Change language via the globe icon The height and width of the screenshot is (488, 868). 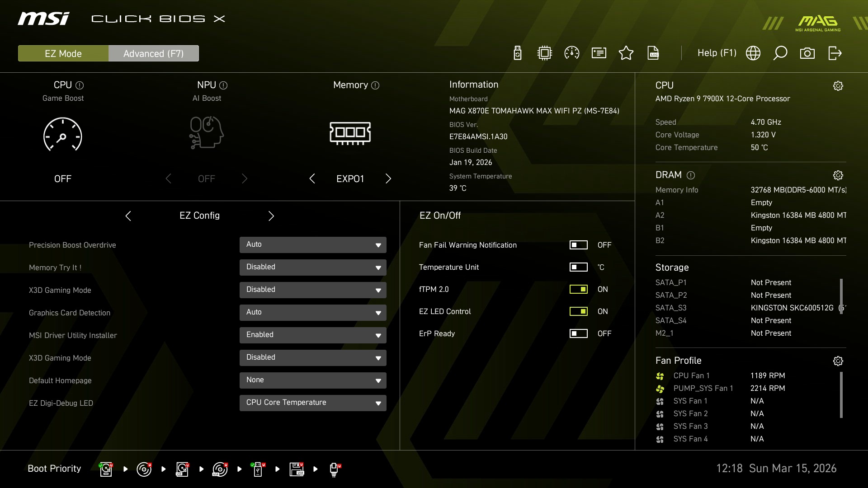[753, 53]
